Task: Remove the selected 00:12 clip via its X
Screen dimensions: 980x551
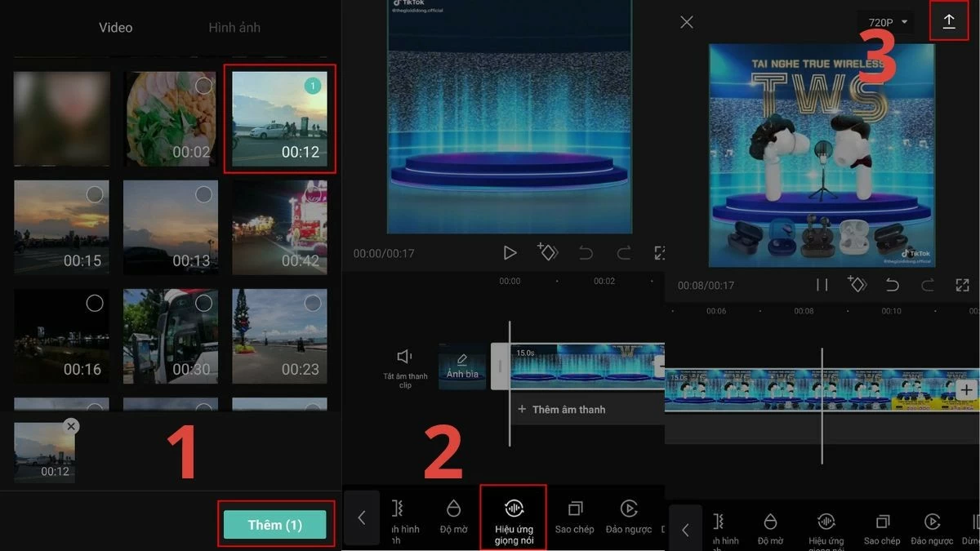Action: point(71,425)
